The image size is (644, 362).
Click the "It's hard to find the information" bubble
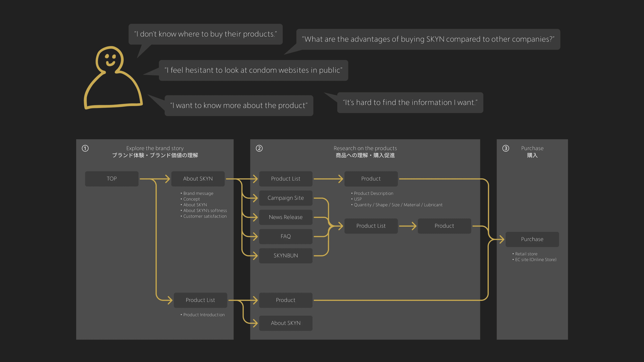410,103
